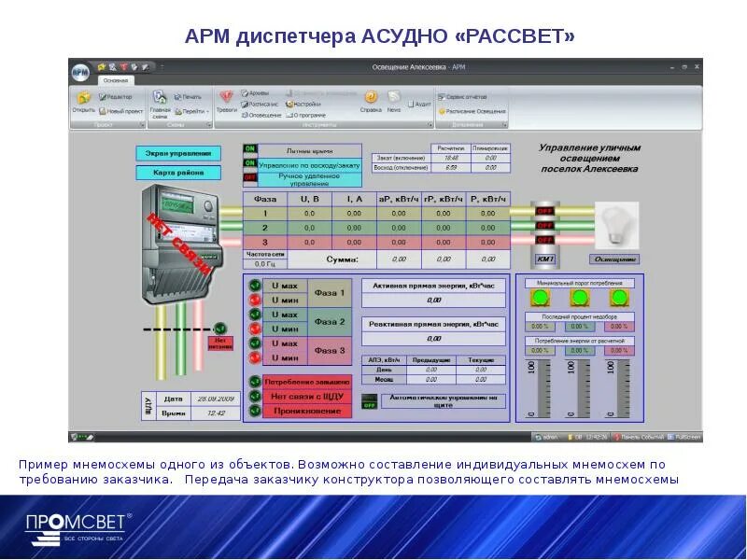747x560 pixels.
Task: Launch Редактор from the Проект group
Action: coord(115,97)
